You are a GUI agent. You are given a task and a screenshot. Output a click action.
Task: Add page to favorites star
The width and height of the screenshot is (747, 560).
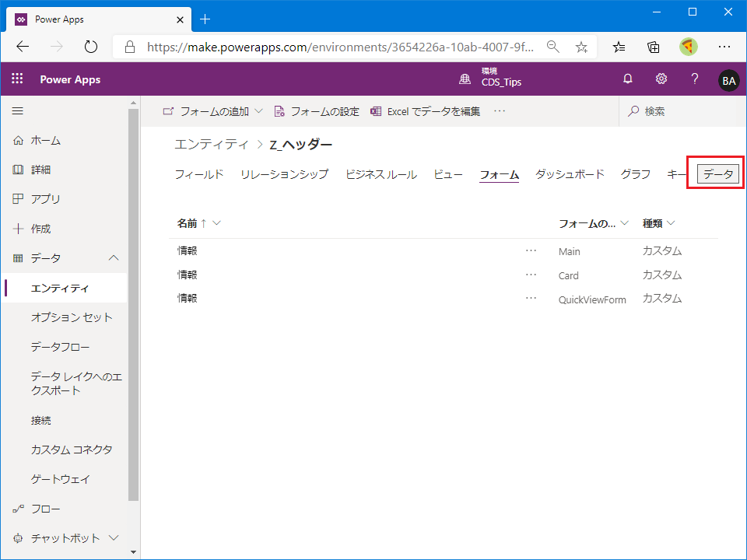coord(581,47)
